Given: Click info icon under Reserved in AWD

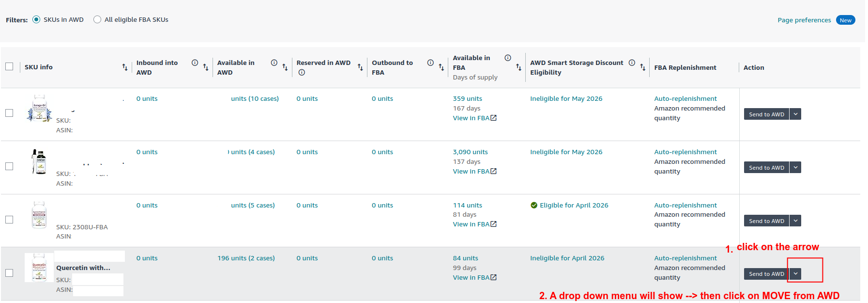Looking at the screenshot, I should pos(302,73).
